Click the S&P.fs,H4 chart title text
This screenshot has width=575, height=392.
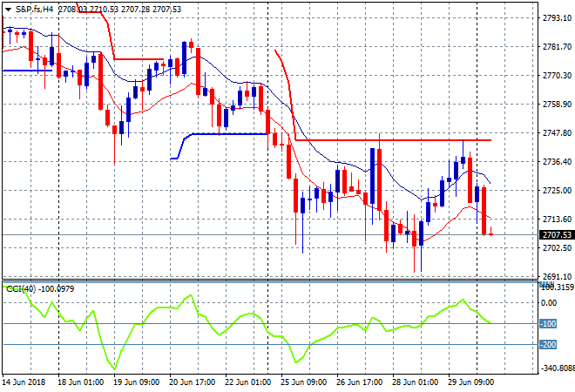pyautogui.click(x=35, y=10)
